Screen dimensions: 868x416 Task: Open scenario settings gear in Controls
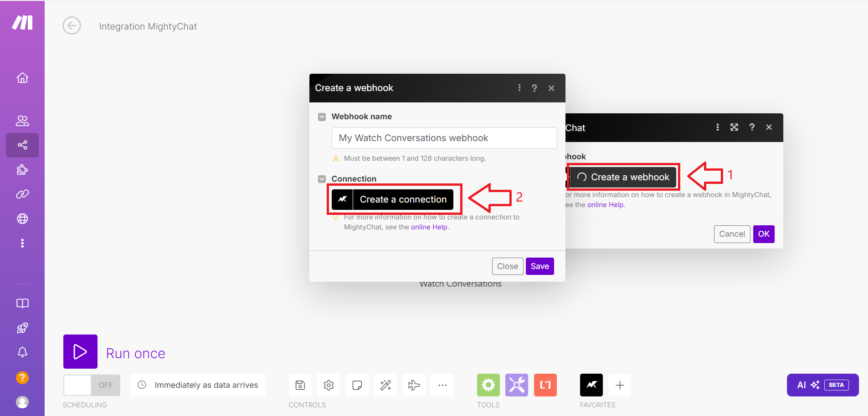point(329,385)
